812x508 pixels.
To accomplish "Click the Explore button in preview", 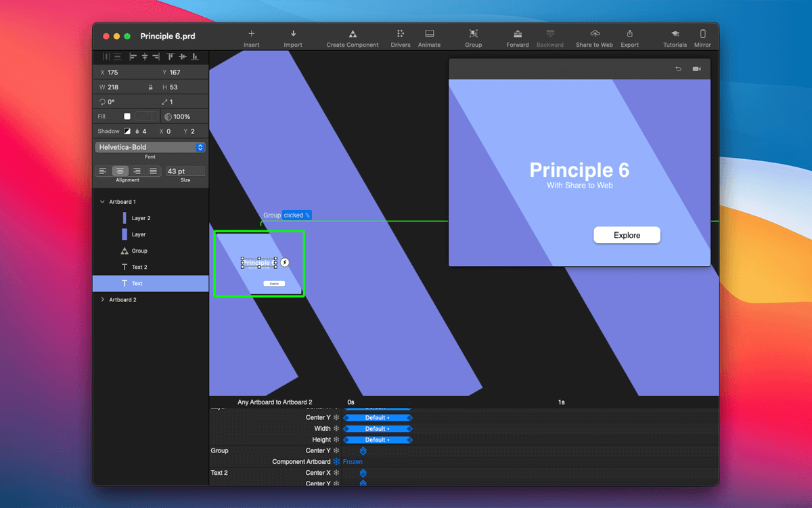I will [x=627, y=235].
